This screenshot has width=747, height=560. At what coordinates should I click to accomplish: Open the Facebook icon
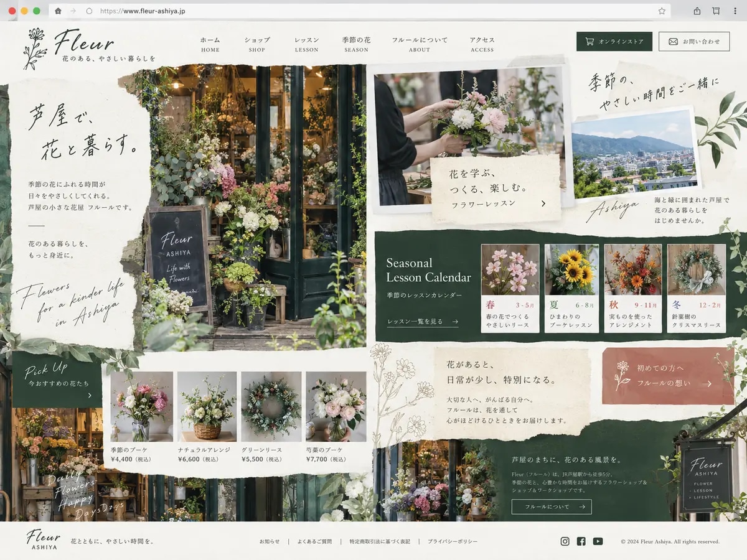click(581, 541)
